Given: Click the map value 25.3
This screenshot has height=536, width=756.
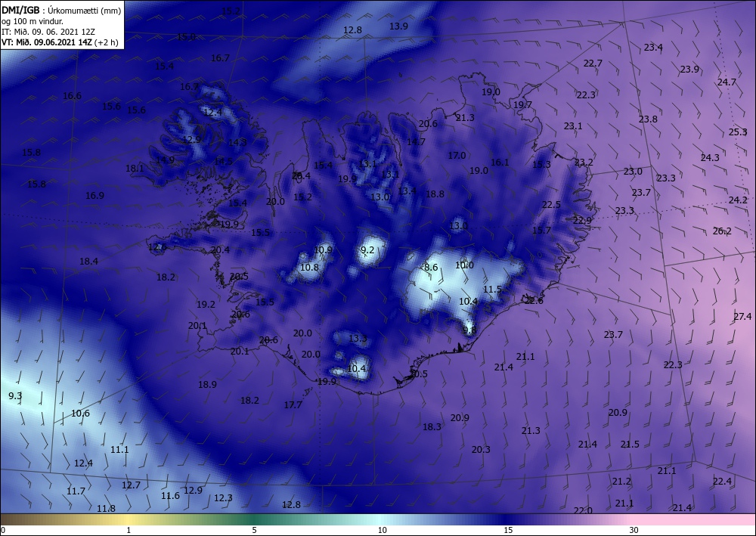Looking at the screenshot, I should tap(738, 132).
